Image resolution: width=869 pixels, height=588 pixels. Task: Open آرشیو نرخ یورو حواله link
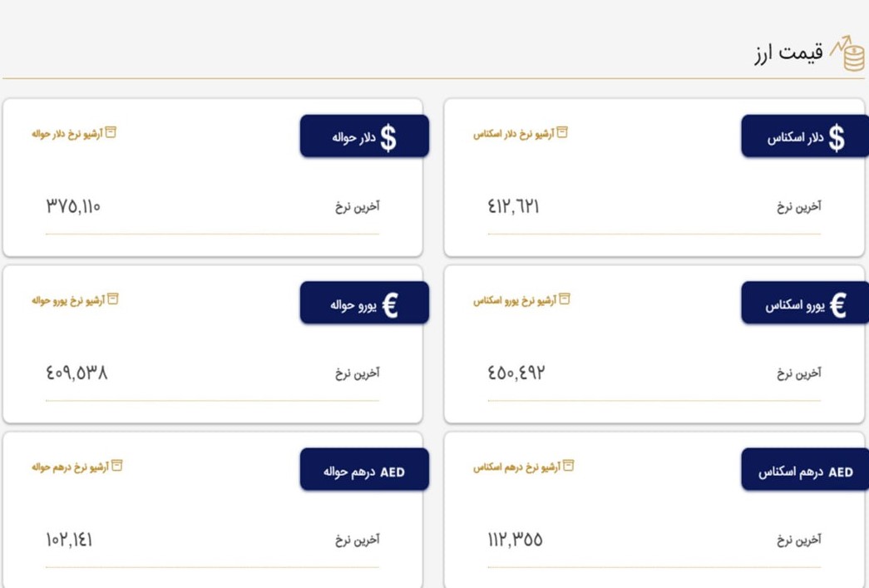[75, 299]
